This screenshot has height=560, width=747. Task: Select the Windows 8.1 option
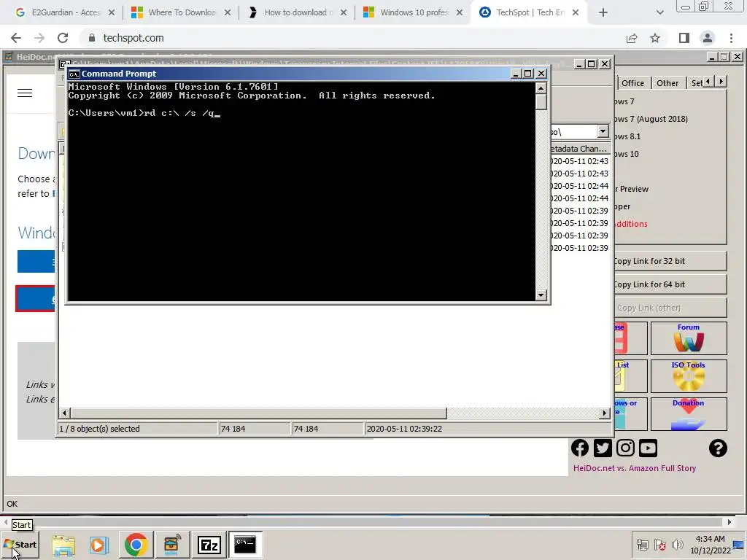point(627,136)
